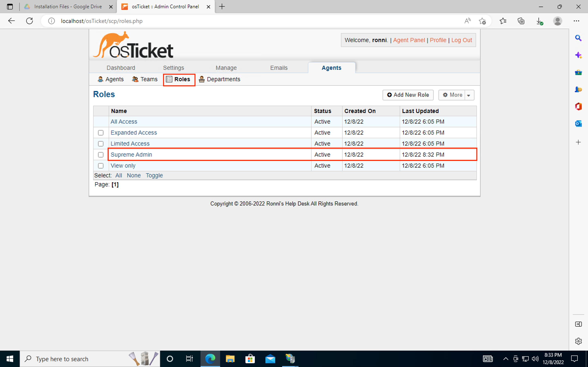Check the Expanded Access row checkbox
This screenshot has width=588, height=367.
pyautogui.click(x=101, y=133)
